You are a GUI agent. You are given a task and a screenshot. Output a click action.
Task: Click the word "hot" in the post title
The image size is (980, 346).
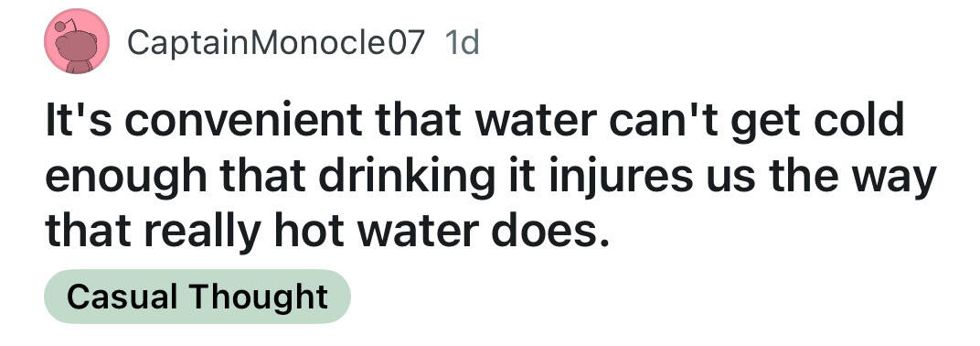click(x=306, y=232)
